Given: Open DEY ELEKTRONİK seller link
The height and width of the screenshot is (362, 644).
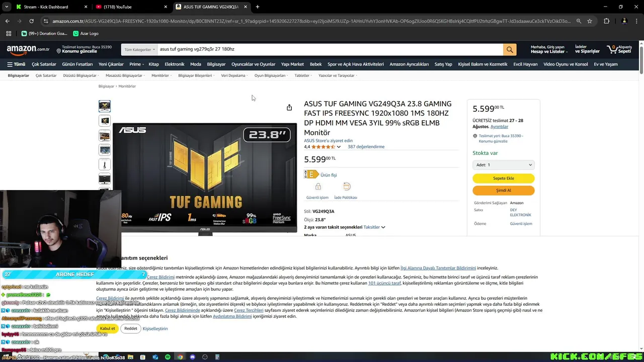Looking at the screenshot, I should pyautogui.click(x=520, y=213).
